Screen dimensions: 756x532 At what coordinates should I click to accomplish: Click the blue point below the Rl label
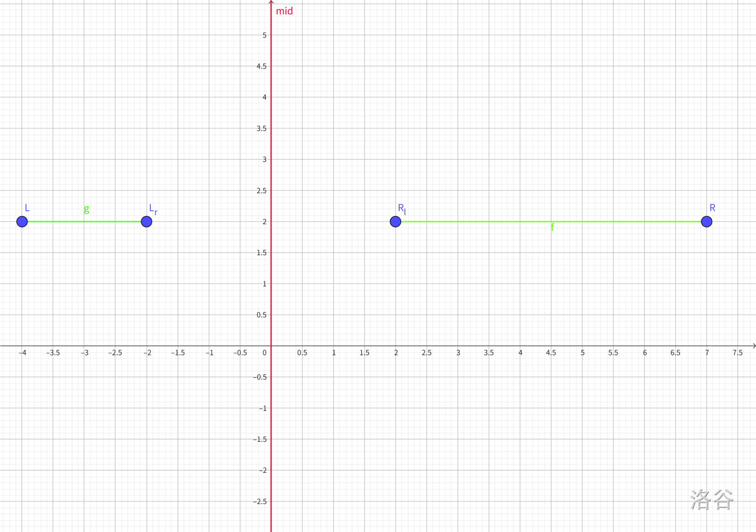point(395,222)
